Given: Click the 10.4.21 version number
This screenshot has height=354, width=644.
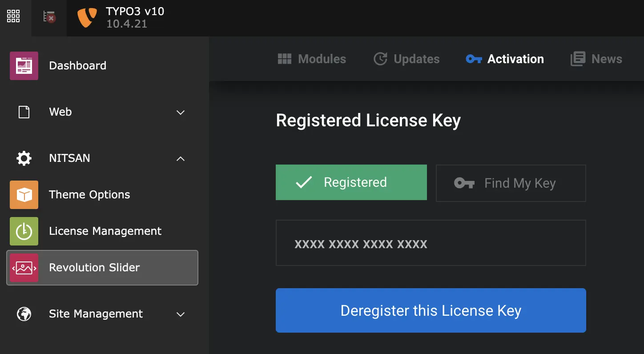Looking at the screenshot, I should pos(127,24).
